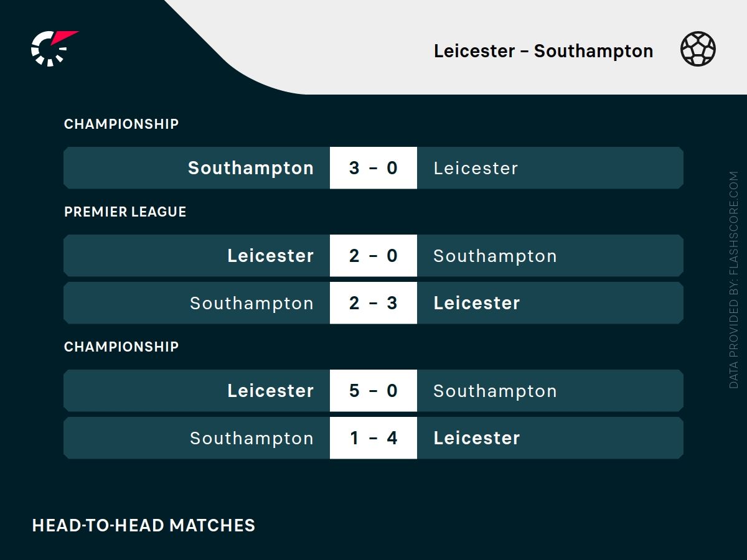
Task: Open the Premier League section heading
Action: coord(125,212)
